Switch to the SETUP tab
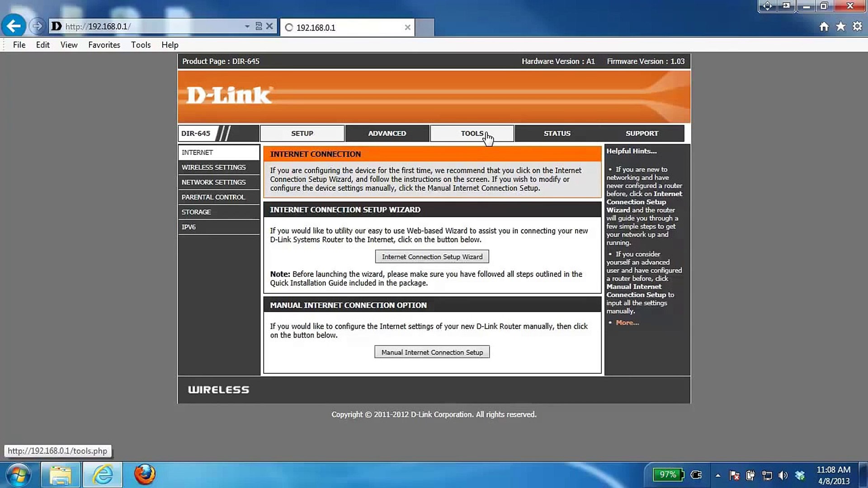This screenshot has width=868, height=488. [x=302, y=133]
